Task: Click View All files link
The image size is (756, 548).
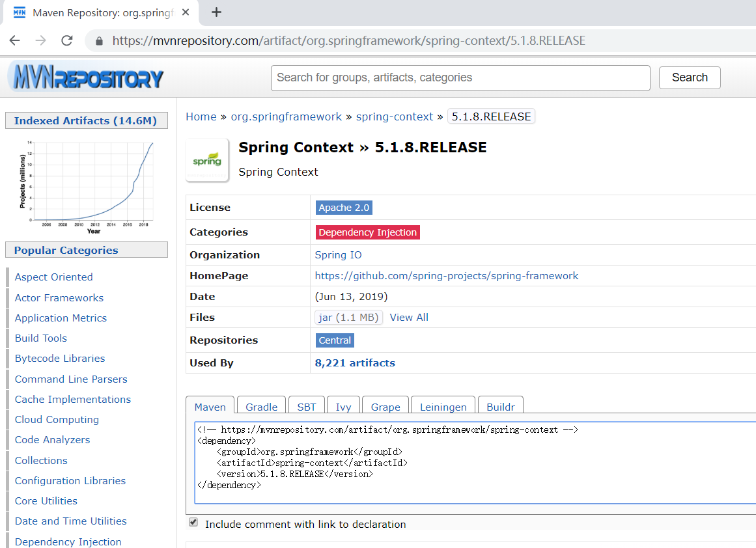Action: click(x=409, y=318)
